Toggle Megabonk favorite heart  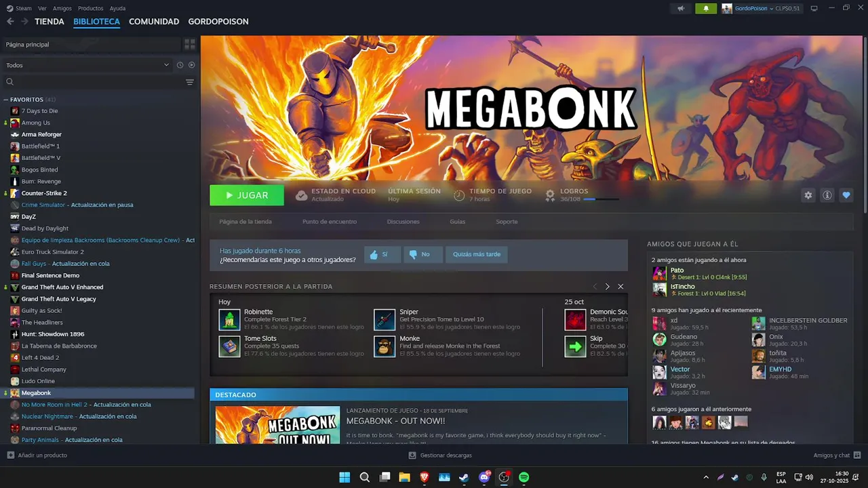846,195
